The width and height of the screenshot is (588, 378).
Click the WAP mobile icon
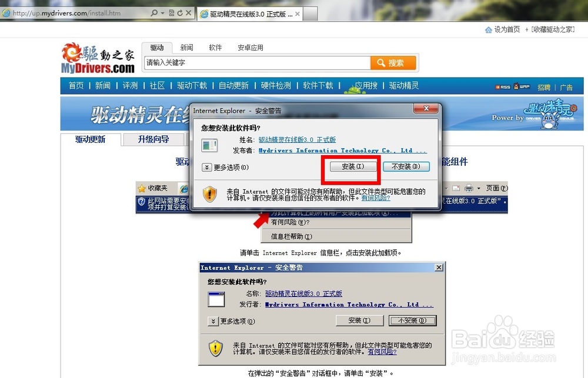(521, 86)
